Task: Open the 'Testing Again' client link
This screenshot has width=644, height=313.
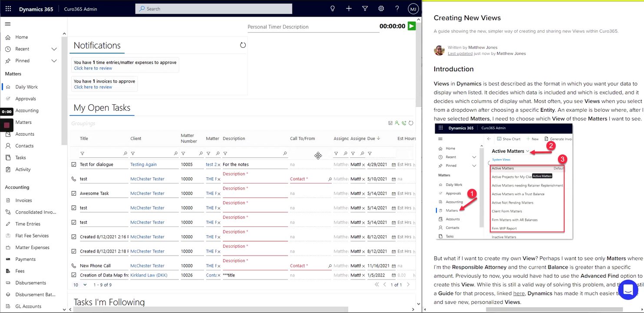Action: (144, 165)
